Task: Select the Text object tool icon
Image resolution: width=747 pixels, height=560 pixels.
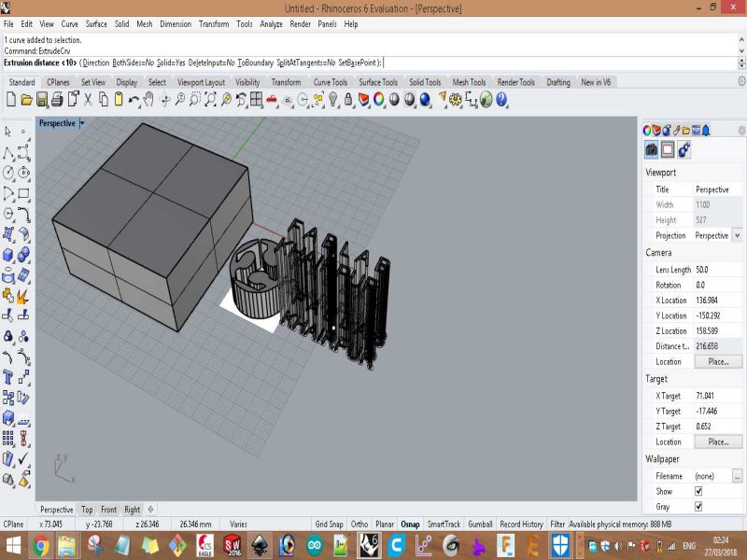Action: pos(8,377)
